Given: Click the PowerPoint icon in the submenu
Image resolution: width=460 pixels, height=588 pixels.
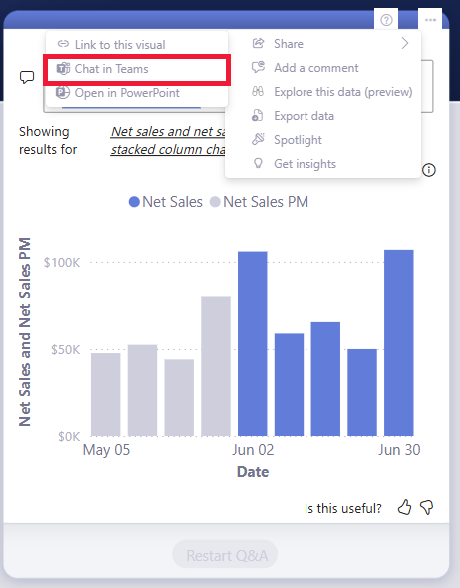Looking at the screenshot, I should (63, 92).
